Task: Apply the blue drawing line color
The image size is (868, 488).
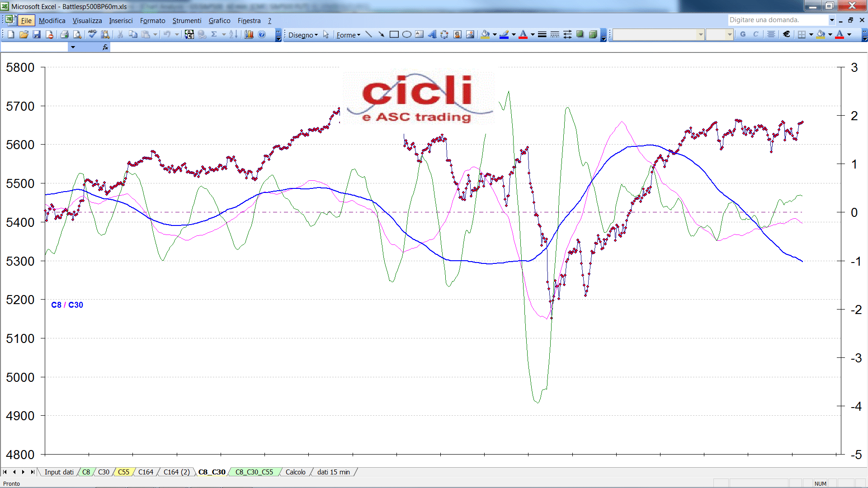Action: pos(505,34)
